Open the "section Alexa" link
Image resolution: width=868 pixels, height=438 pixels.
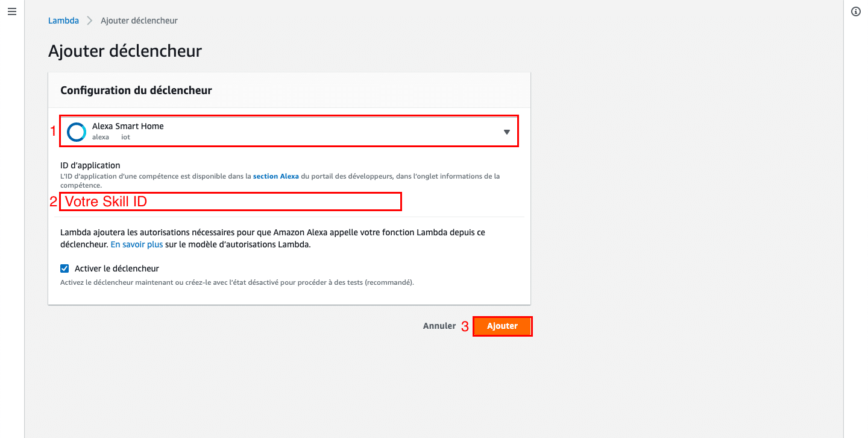pyautogui.click(x=276, y=176)
